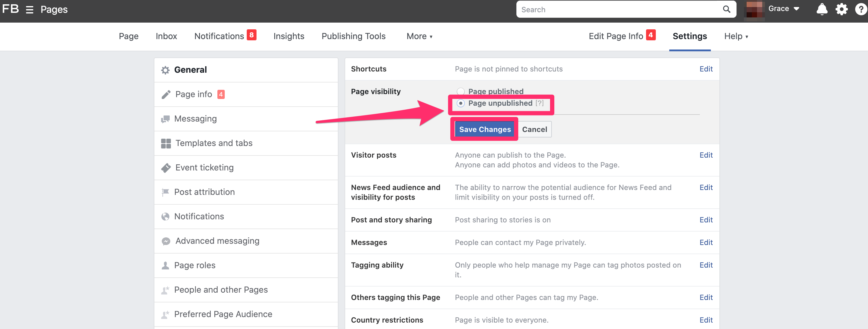
Task: Open the Publishing Tools tab
Action: 353,36
